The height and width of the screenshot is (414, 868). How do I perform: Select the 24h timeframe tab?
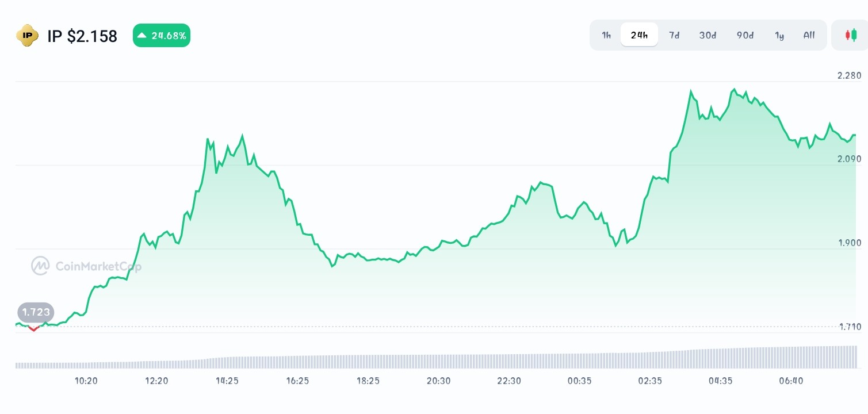click(x=639, y=35)
